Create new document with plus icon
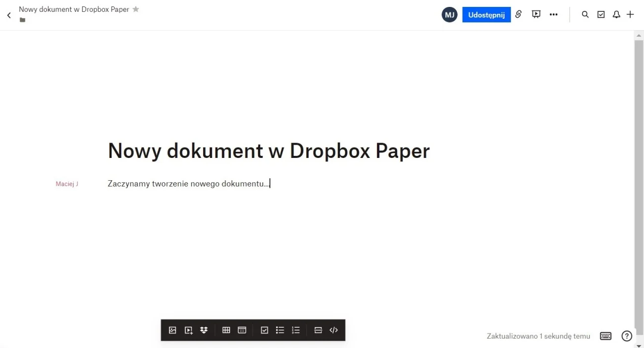The width and height of the screenshot is (644, 348). tap(630, 15)
